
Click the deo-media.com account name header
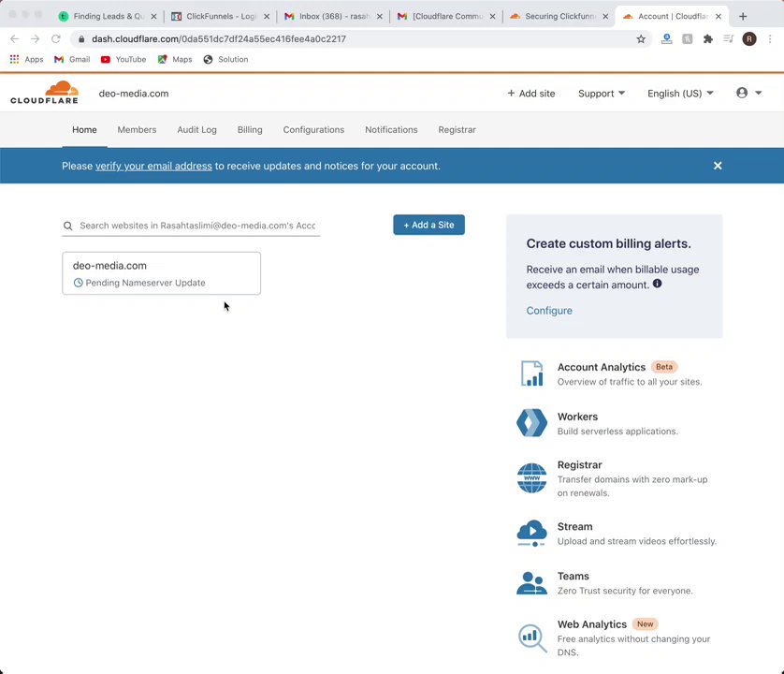click(134, 94)
